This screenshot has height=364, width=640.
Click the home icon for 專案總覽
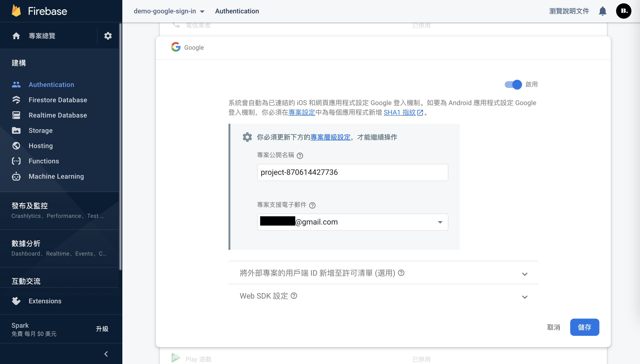(x=16, y=36)
